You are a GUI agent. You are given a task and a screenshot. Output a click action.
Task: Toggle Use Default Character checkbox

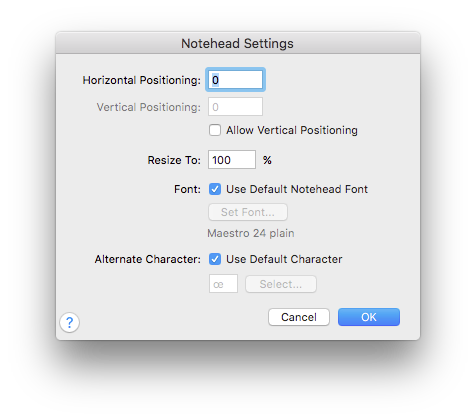tap(215, 259)
